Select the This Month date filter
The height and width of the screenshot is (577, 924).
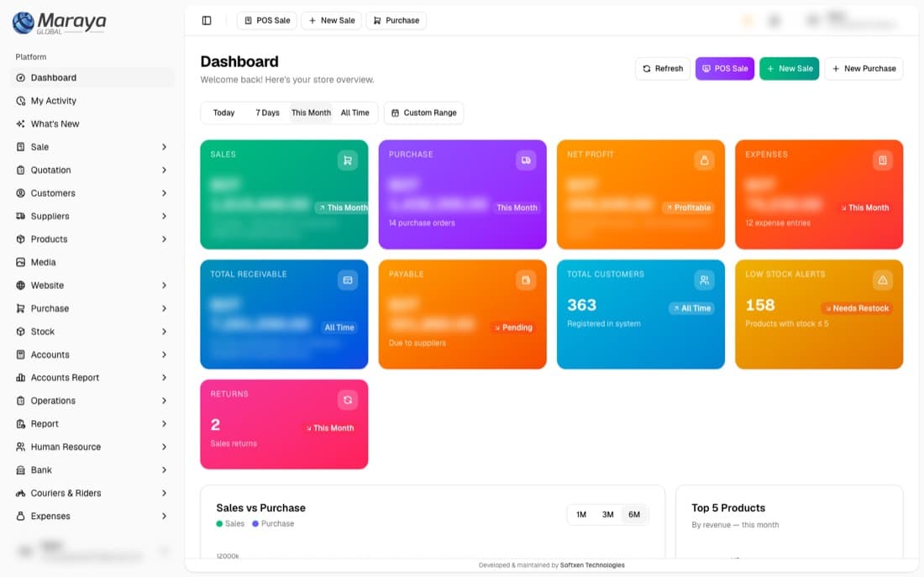point(311,113)
